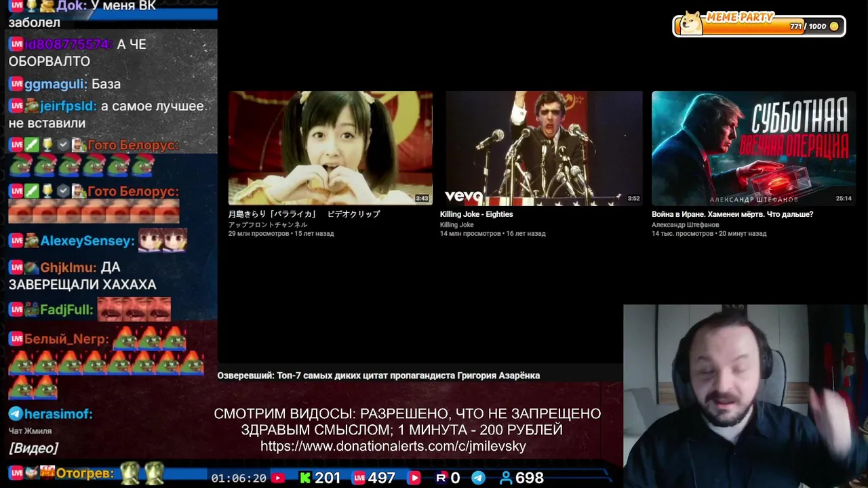868x488 pixels.
Task: Click the face emotes in FadjFull's message
Action: pyautogui.click(x=134, y=309)
